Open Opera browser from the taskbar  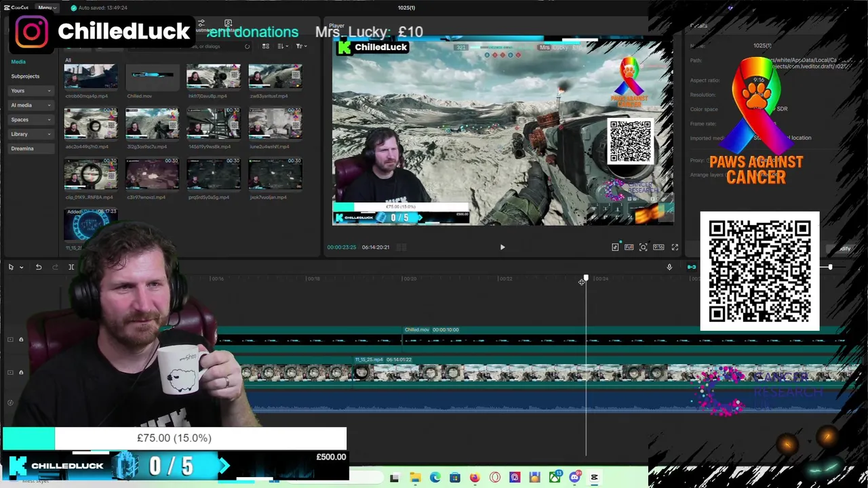(494, 478)
